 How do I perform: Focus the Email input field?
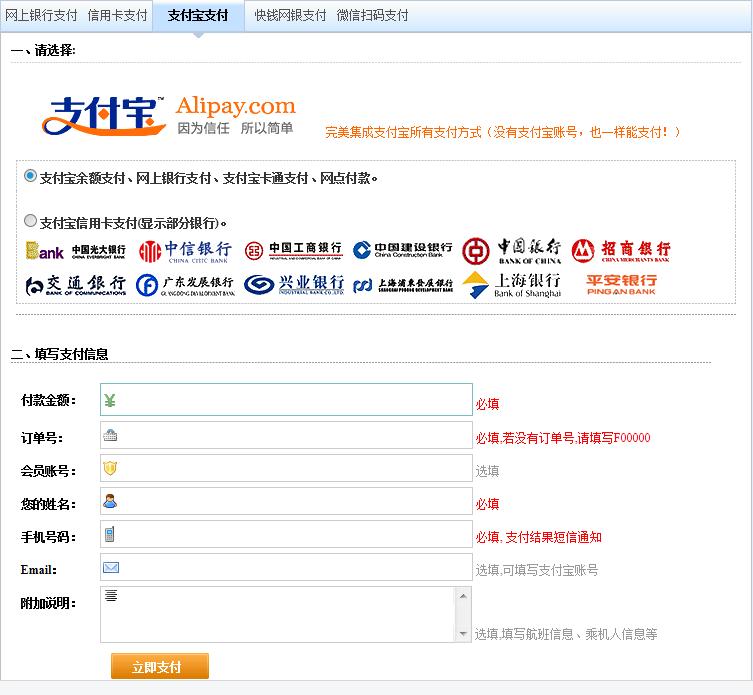pos(286,567)
